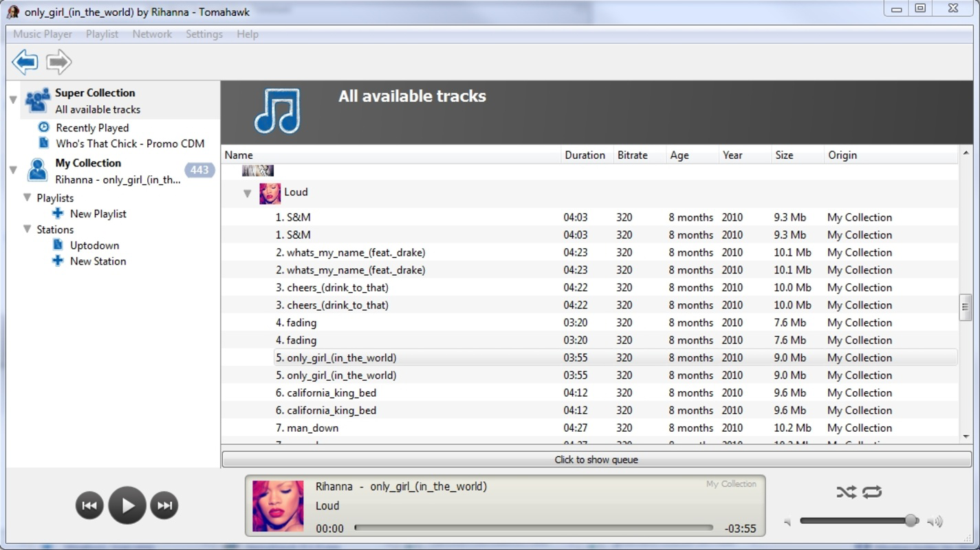Viewport: 980px width, 550px height.
Task: Click the Loud album cover in track list
Action: click(x=270, y=193)
